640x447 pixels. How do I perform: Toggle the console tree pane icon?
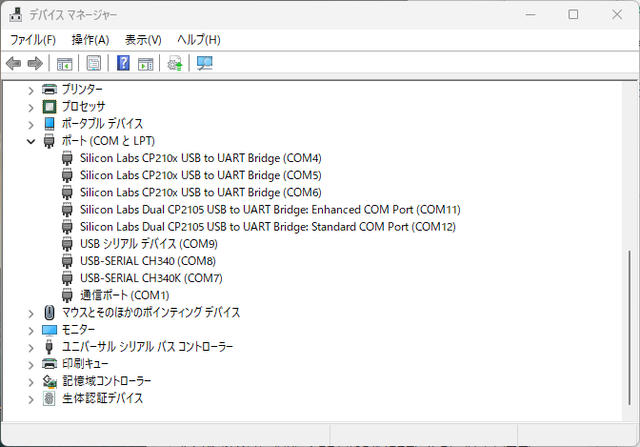(x=64, y=64)
